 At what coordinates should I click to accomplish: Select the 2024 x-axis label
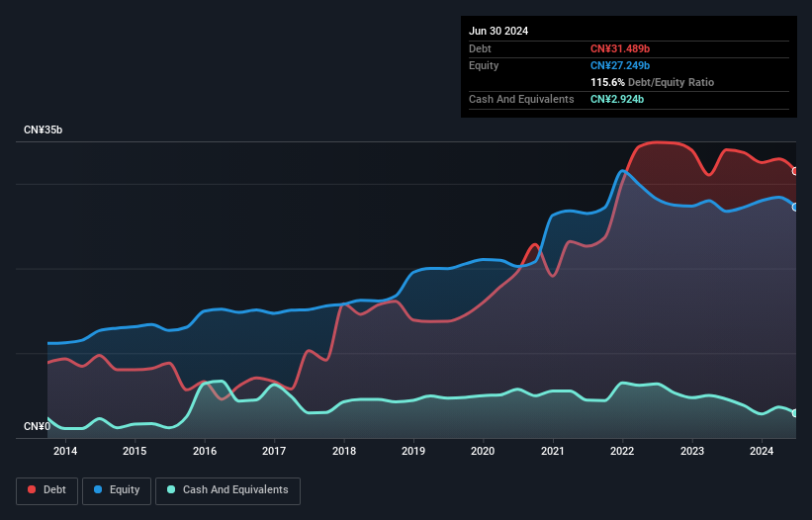pyautogui.click(x=762, y=452)
